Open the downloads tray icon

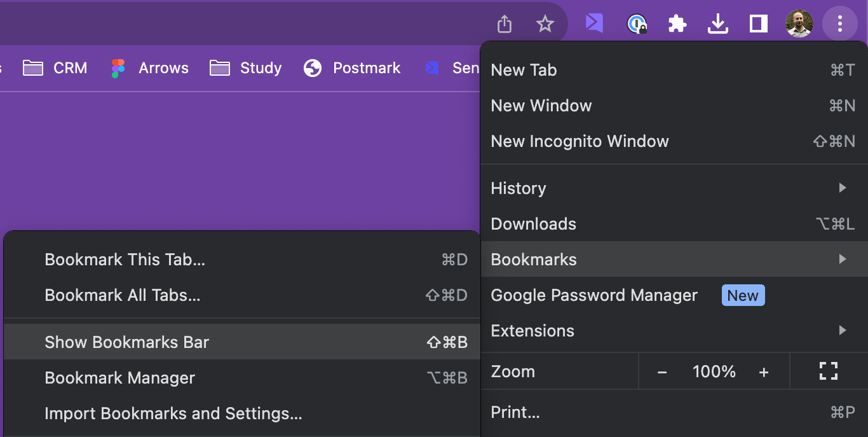click(x=718, y=24)
